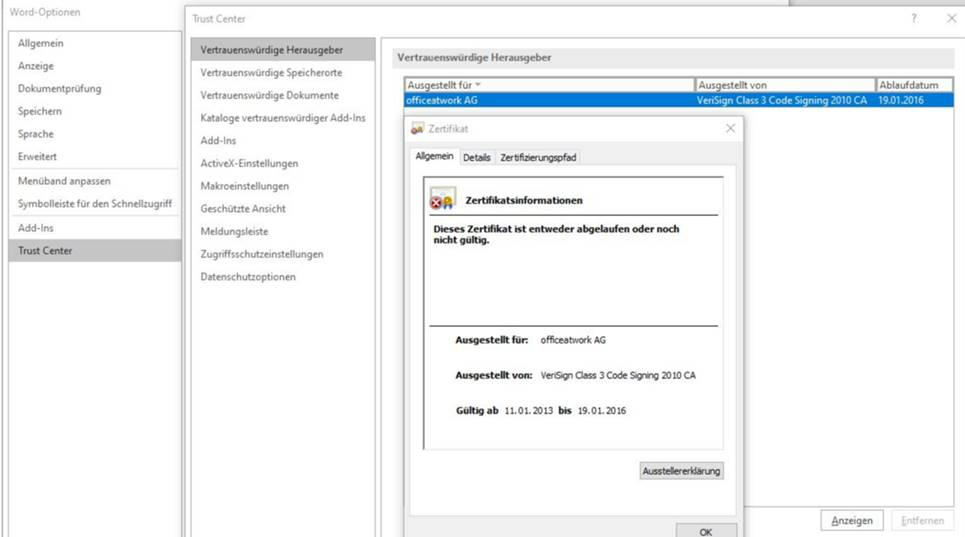Viewport: 965px width, 537px height.
Task: Open ActiveX-Einstellungen section
Action: (249, 164)
